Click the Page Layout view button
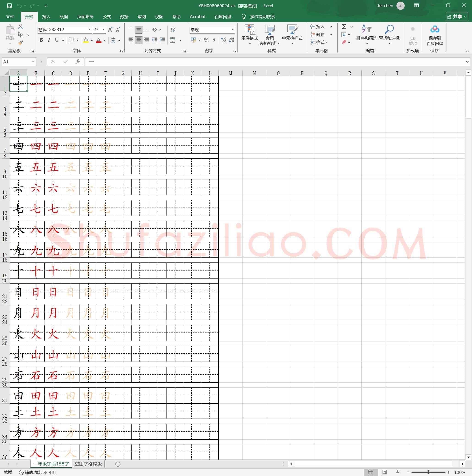Viewport: 472px width, 476px height. 384,472
